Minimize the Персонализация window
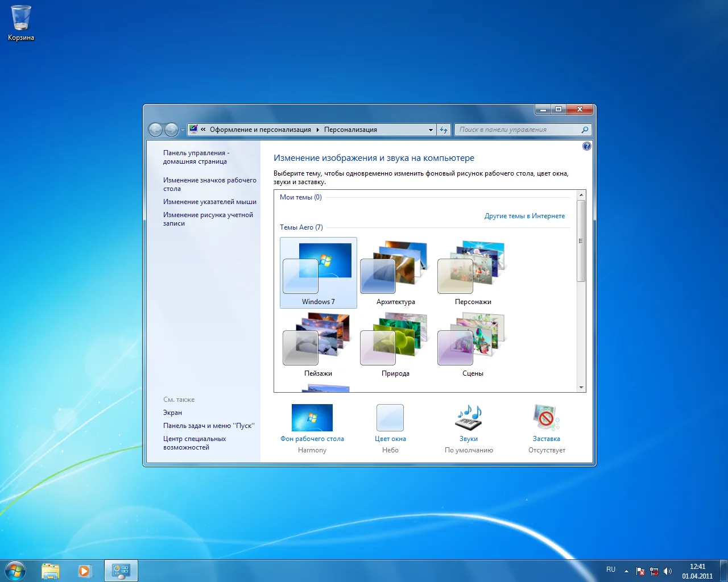Viewport: 728px width, 582px height. tap(543, 109)
